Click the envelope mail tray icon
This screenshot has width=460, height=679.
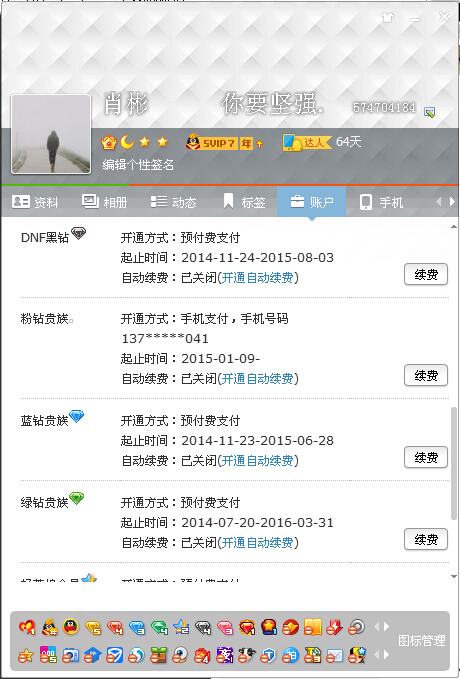click(x=334, y=656)
